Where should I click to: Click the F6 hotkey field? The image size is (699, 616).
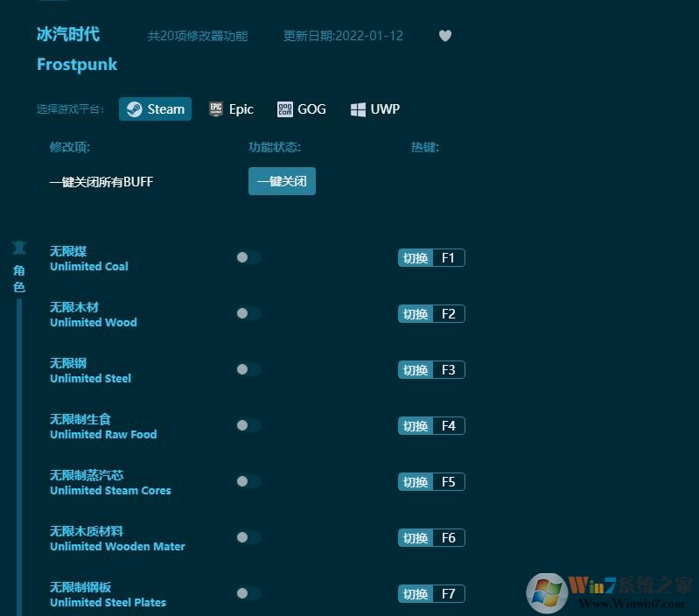point(449,538)
